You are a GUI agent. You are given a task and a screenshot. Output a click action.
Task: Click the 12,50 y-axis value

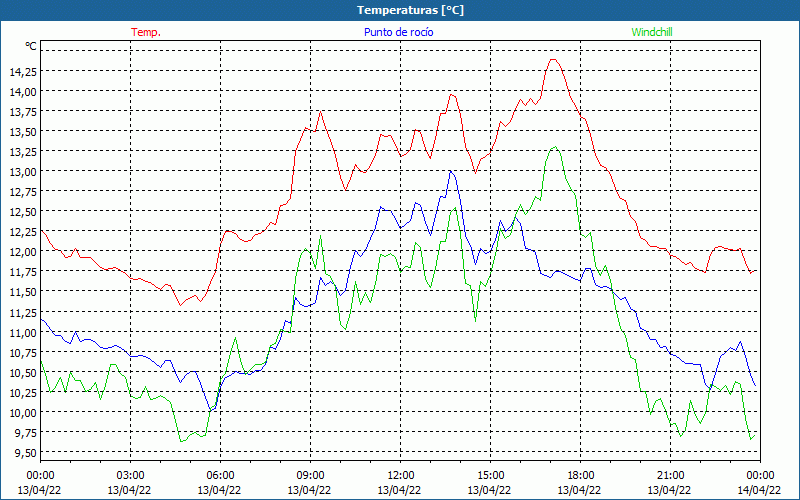tap(23, 212)
